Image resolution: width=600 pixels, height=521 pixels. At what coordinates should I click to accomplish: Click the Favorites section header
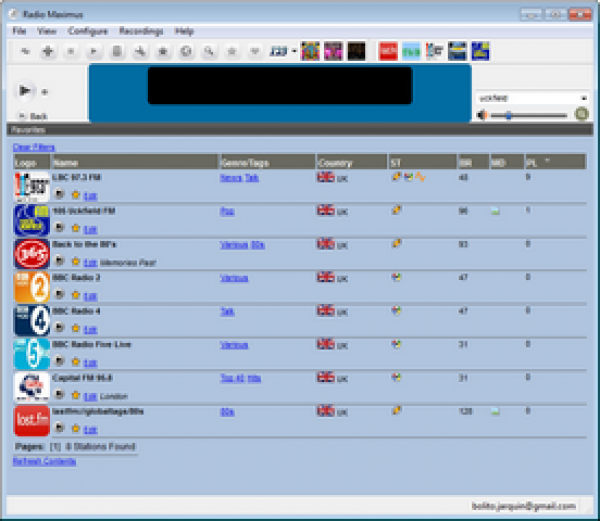(x=300, y=130)
